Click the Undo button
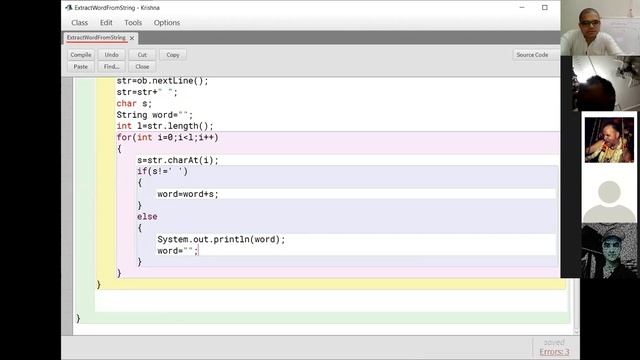This screenshot has width=640, height=360. pyautogui.click(x=111, y=55)
